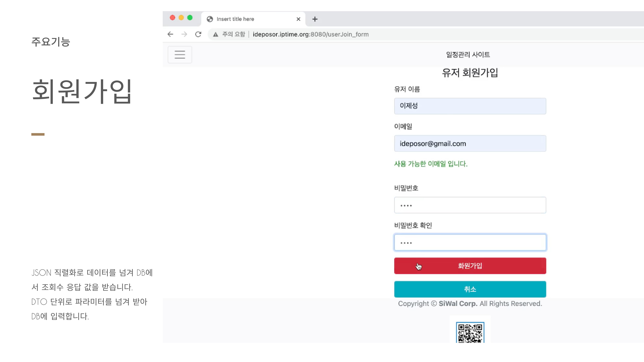Click the 'SiWal Corp.' copyright text
The height and width of the screenshot is (362, 644).
click(x=458, y=304)
